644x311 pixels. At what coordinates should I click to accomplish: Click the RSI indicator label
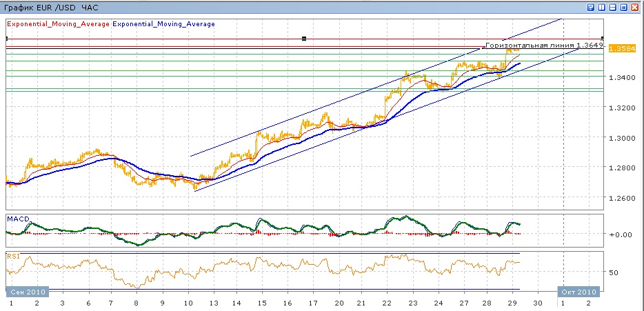click(14, 256)
